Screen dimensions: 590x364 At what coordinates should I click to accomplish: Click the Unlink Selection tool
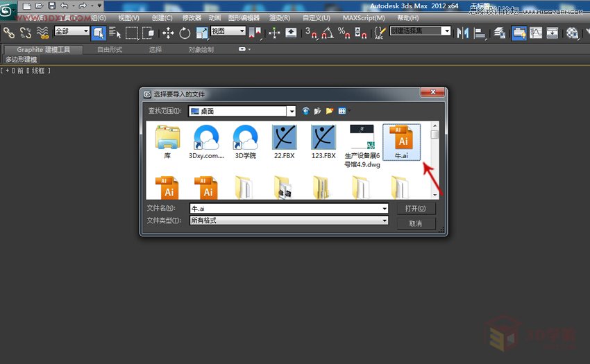pos(26,33)
